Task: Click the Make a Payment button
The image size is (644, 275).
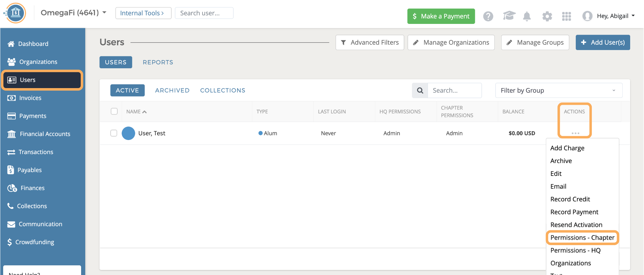Action: [441, 16]
